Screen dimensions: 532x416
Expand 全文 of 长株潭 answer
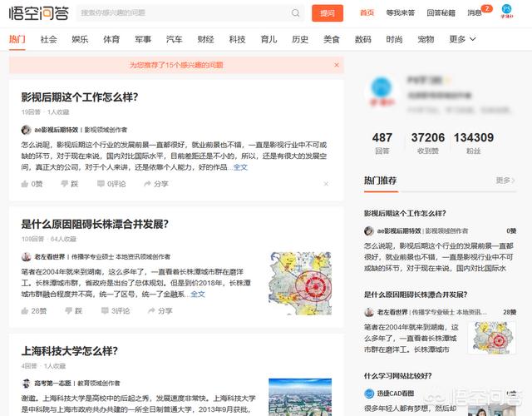pyautogui.click(x=198, y=294)
